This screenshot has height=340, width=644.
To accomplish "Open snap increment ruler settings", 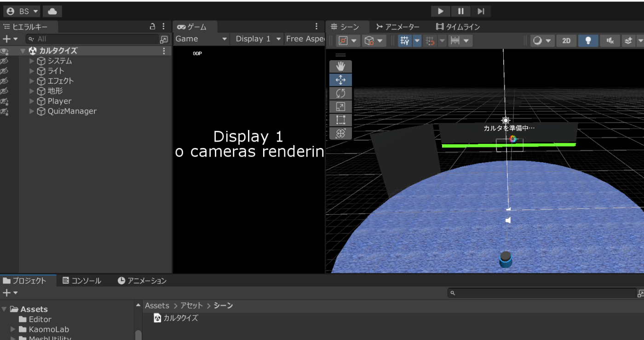I will 460,41.
